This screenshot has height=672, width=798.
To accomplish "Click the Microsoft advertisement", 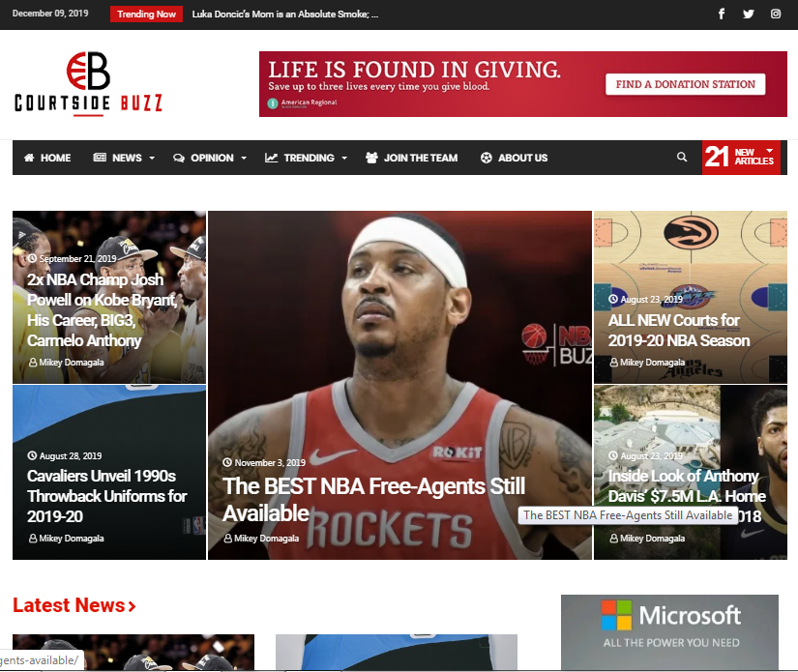I will pos(669,632).
